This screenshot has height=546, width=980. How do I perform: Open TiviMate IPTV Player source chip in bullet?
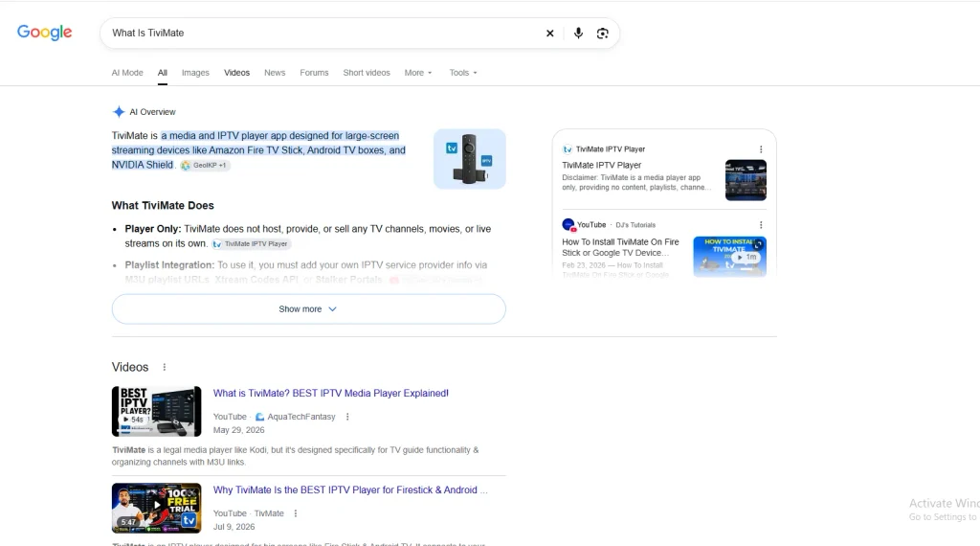pos(251,244)
